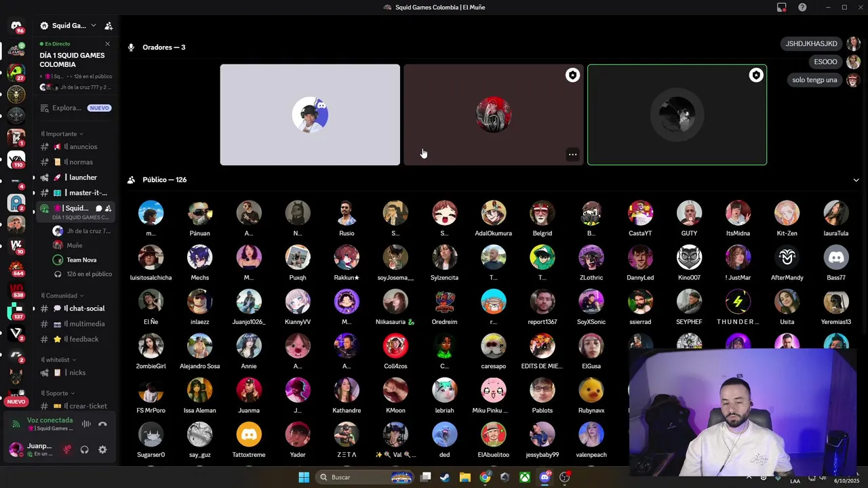Toggle noise suppression in voice panel

click(x=86, y=424)
